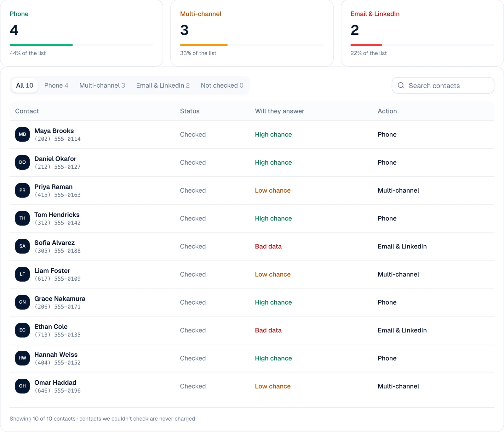The width and height of the screenshot is (504, 432).
Task: Click the Action column header
Action: (387, 111)
